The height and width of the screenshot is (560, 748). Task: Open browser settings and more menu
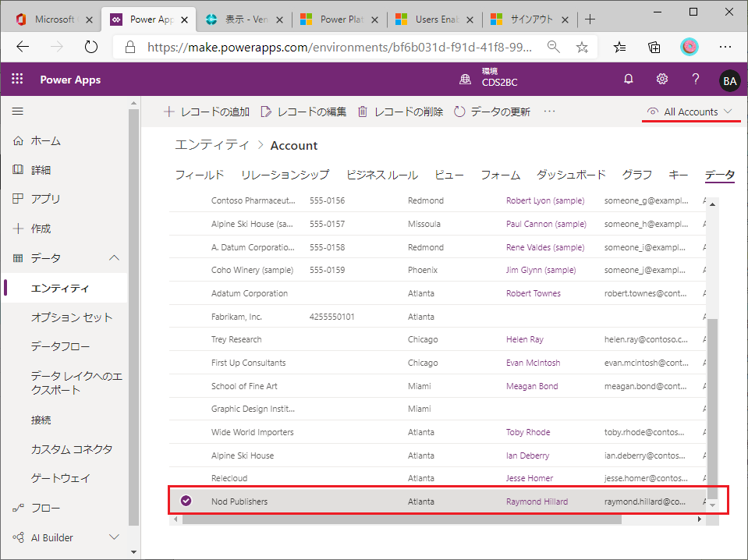tap(725, 47)
